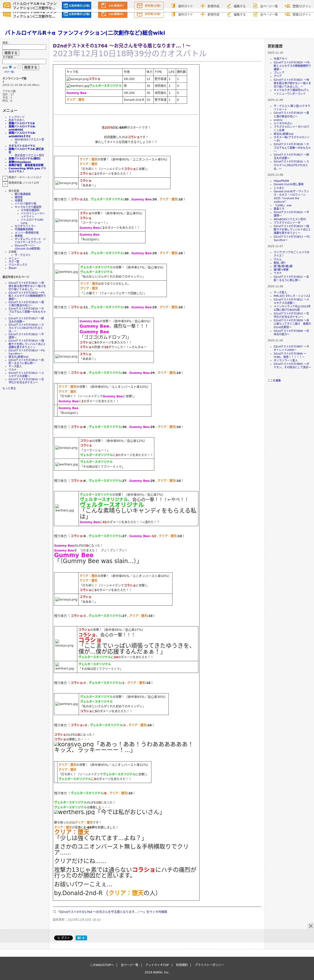Open 直轄Virtualboss menu entry
314x980 pixels.
coord(20,162)
